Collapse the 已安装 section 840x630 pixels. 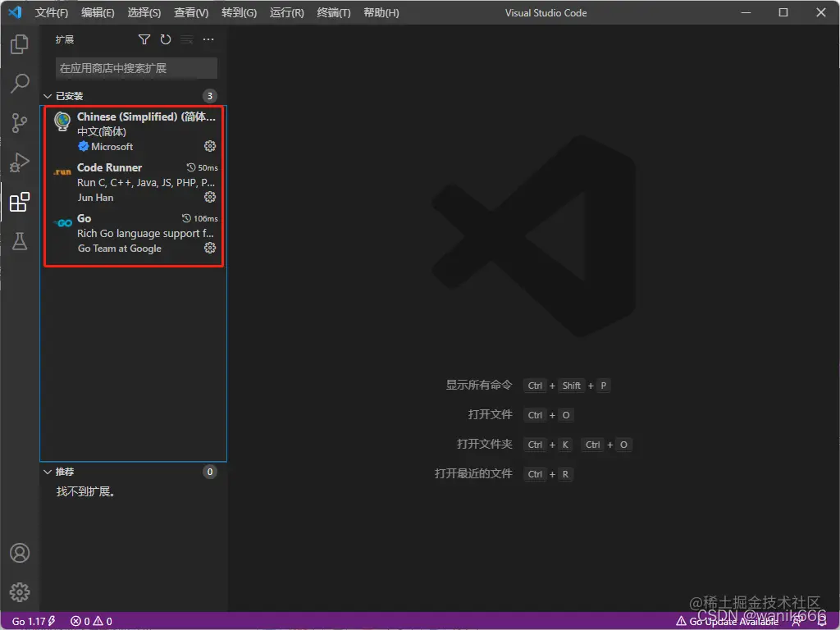coord(48,97)
